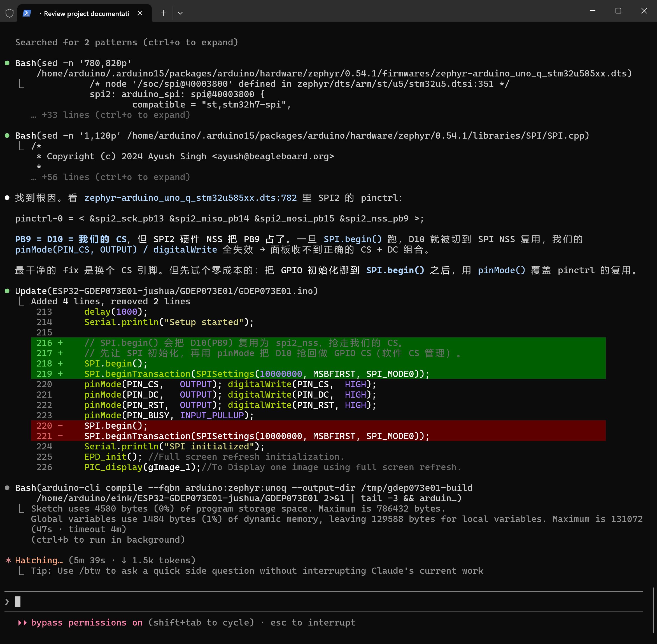Click the "pinctrl-0 = <" code line
Screen dimensions: 657x644
(219, 219)
